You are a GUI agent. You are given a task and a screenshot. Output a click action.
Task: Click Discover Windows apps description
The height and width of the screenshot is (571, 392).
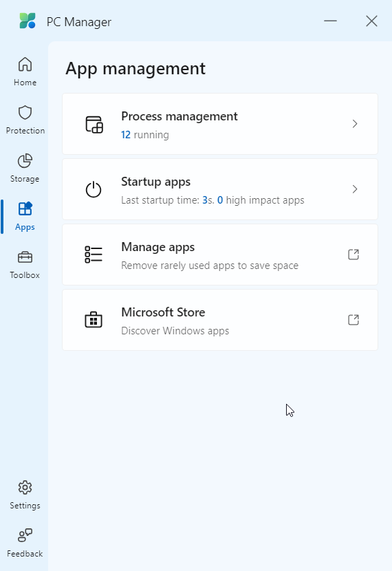[175, 331]
